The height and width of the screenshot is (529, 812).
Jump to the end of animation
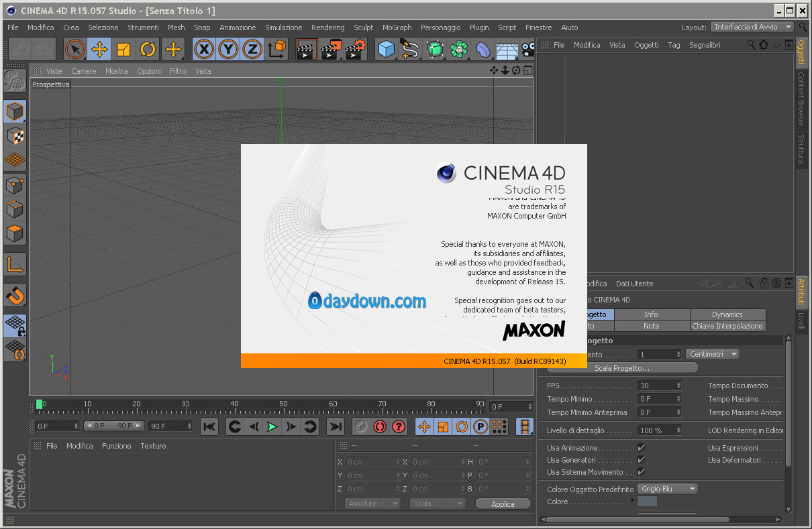[335, 426]
